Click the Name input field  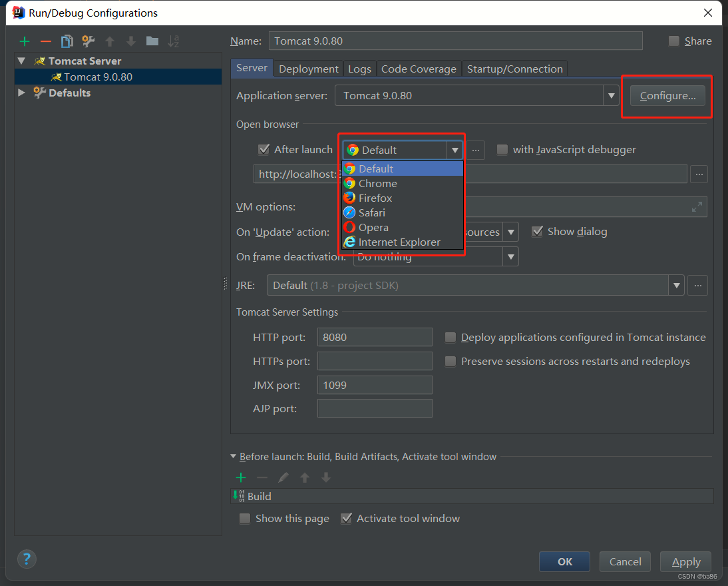coord(455,41)
